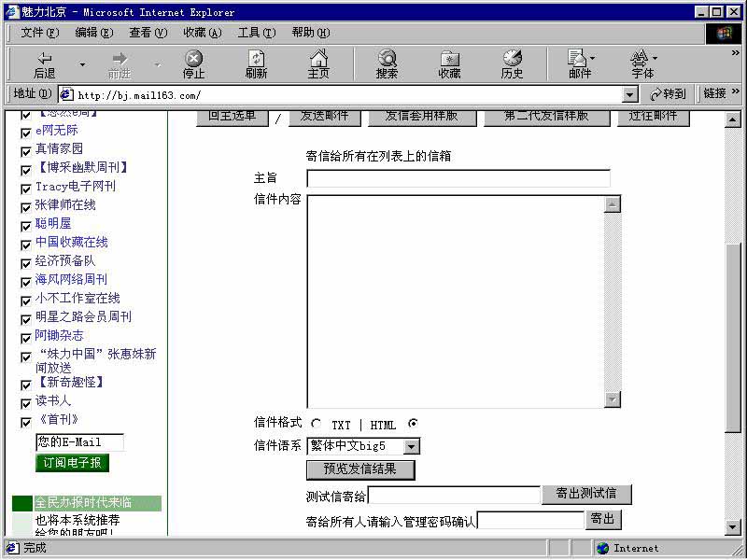Click the Mail (邮件) toolbar icon

coord(579,63)
